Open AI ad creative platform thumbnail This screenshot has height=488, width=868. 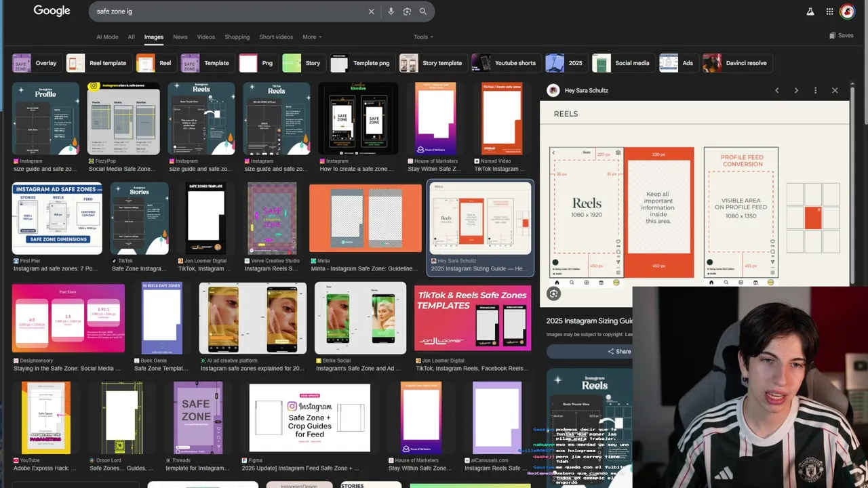click(x=252, y=318)
